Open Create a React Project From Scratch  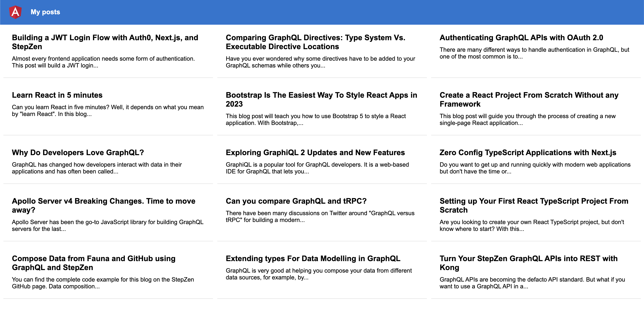(x=529, y=99)
